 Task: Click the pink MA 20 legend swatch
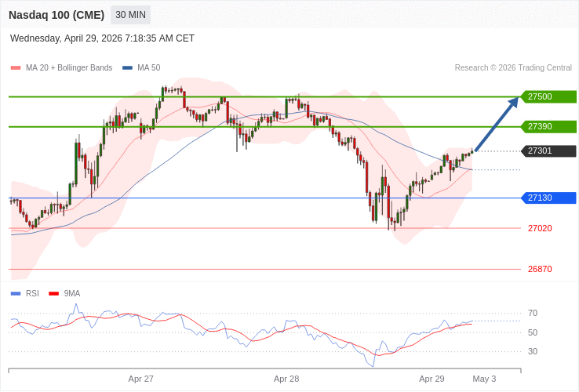click(x=15, y=68)
